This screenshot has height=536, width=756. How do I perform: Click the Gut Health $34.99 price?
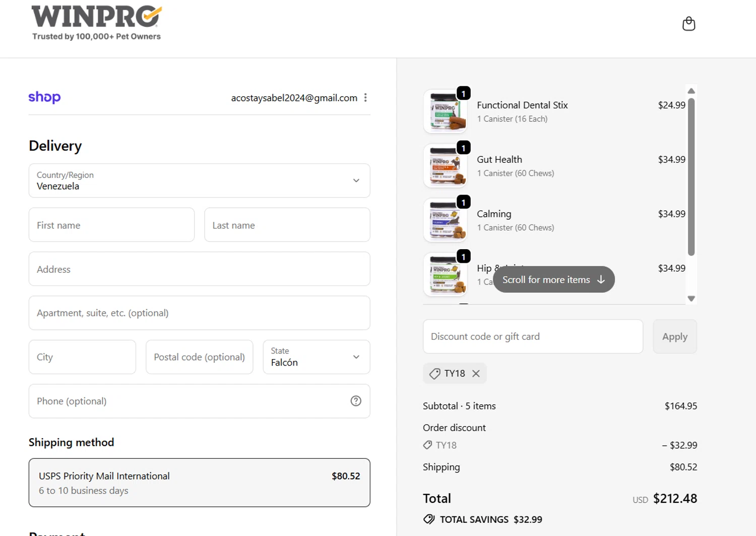(672, 159)
